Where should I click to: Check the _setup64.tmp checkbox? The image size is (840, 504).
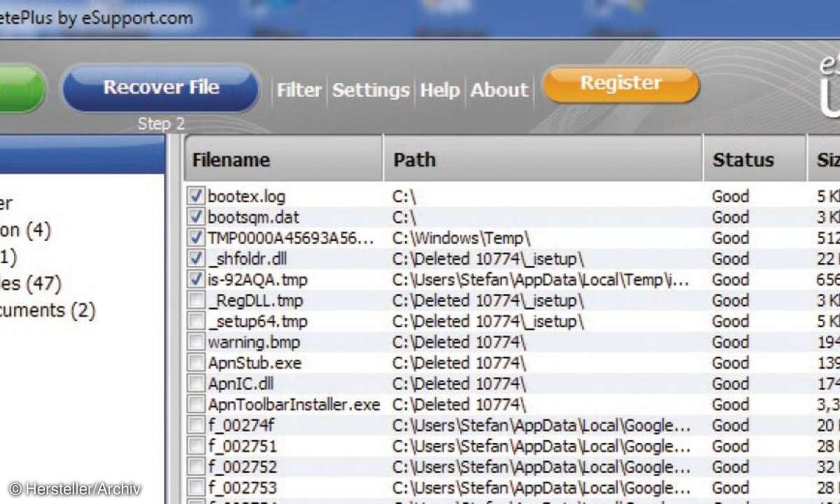coord(196,322)
